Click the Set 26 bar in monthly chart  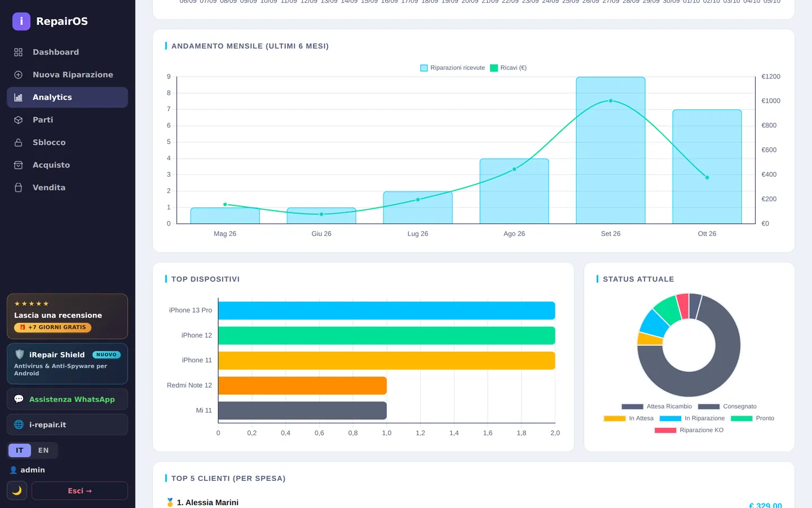tap(611, 151)
